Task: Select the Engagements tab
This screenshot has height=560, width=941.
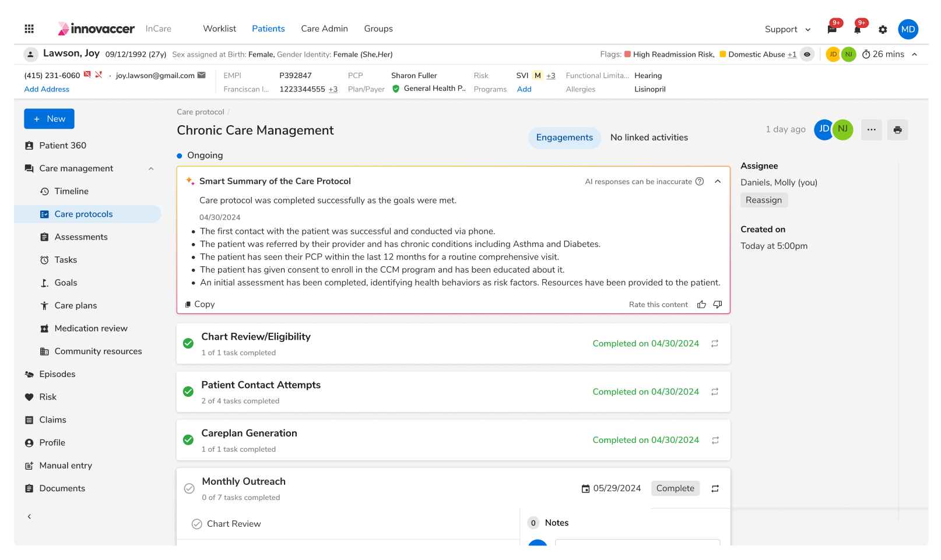Action: [564, 138]
